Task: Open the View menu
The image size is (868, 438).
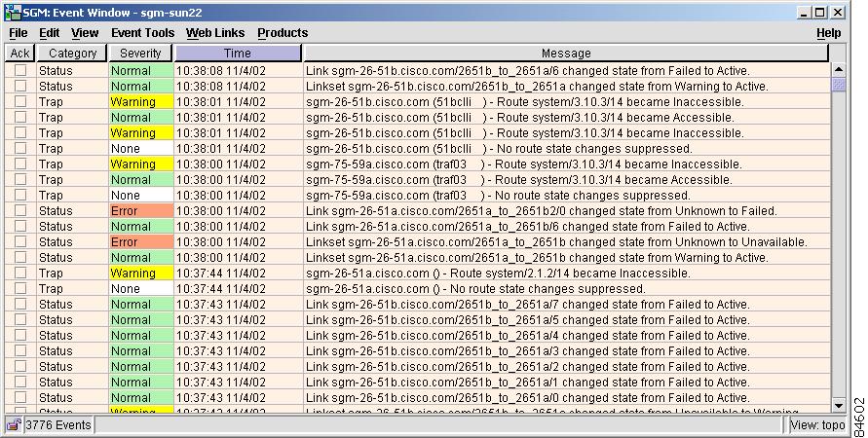Action: (85, 33)
